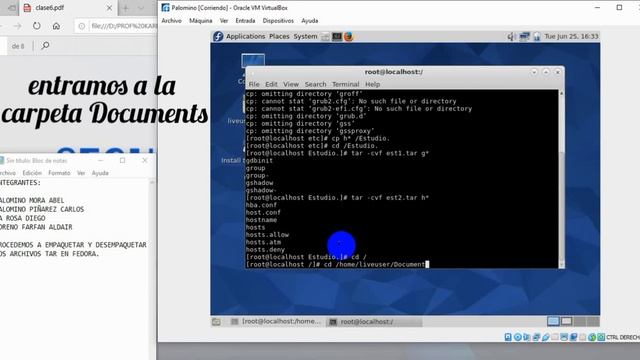This screenshot has width=640, height=360.
Task: Open the terminal Edit menu
Action: tap(271, 84)
